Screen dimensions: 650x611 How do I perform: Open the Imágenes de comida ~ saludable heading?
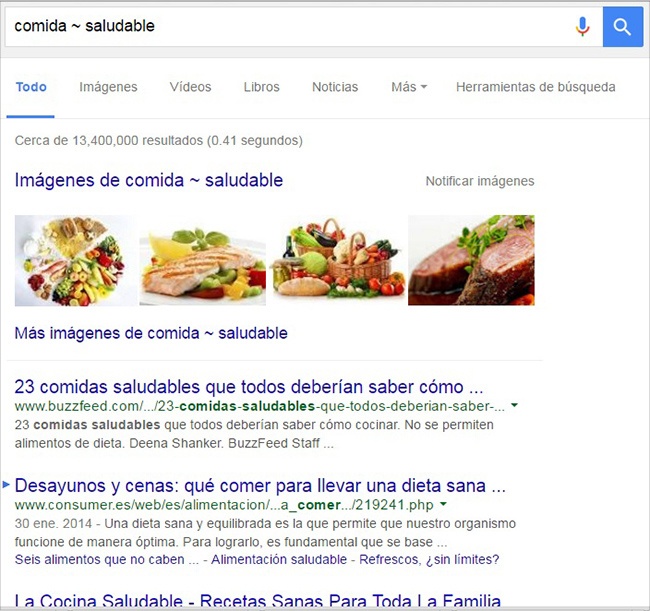149,180
